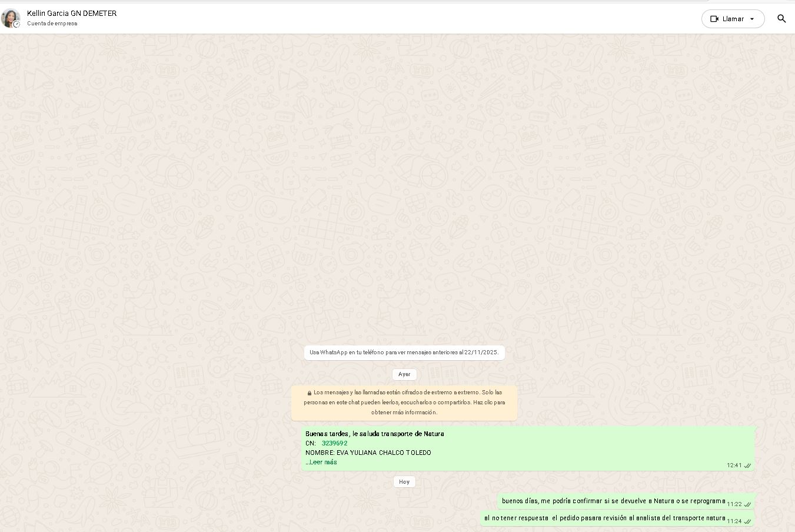The height and width of the screenshot is (532, 795).
Task: Click the Cuenta de empresa subtitle
Action: [x=52, y=24]
